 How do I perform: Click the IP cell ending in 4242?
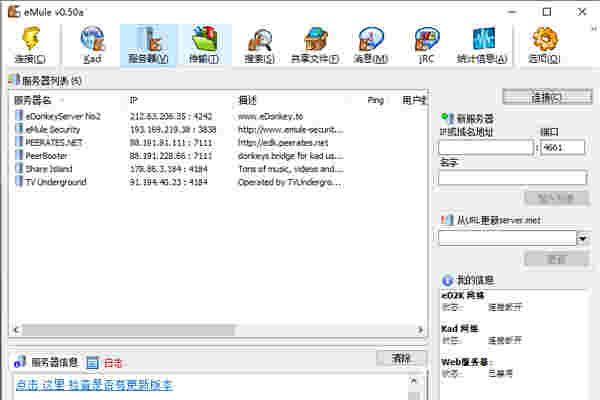point(171,116)
